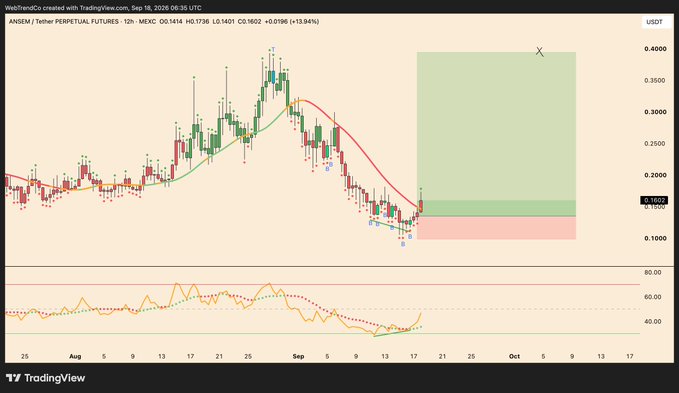Click the 60.00 RSI axis label
The width and height of the screenshot is (679, 393).
pyautogui.click(x=653, y=297)
